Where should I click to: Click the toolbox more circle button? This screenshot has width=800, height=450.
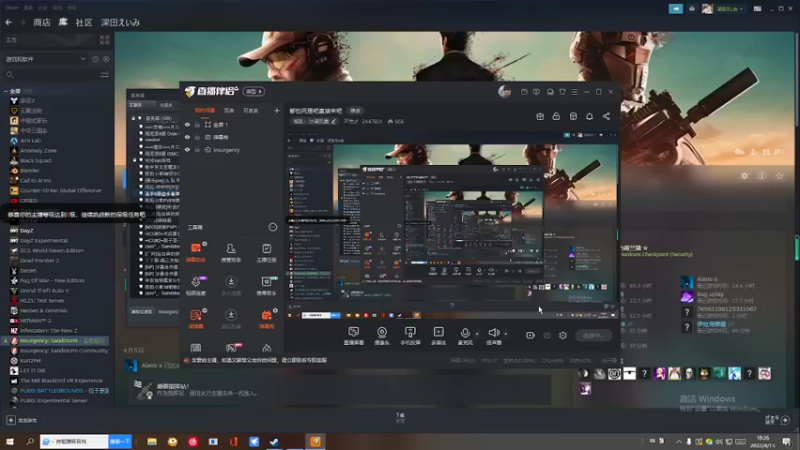(273, 227)
